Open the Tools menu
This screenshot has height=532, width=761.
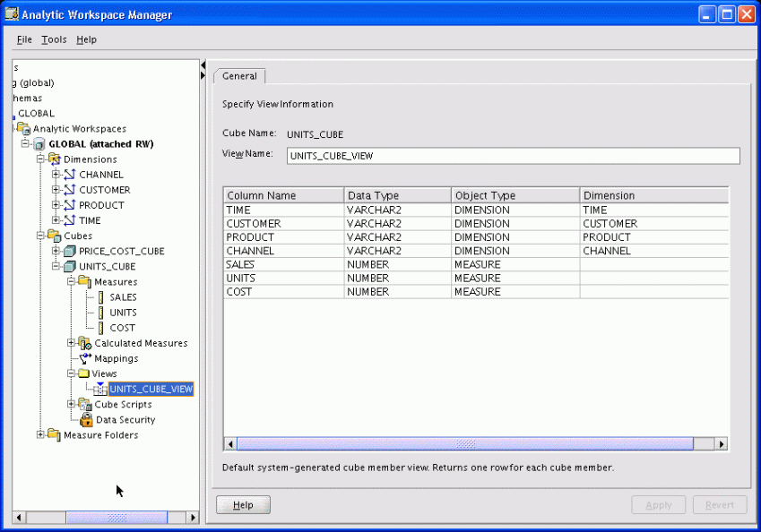click(54, 39)
